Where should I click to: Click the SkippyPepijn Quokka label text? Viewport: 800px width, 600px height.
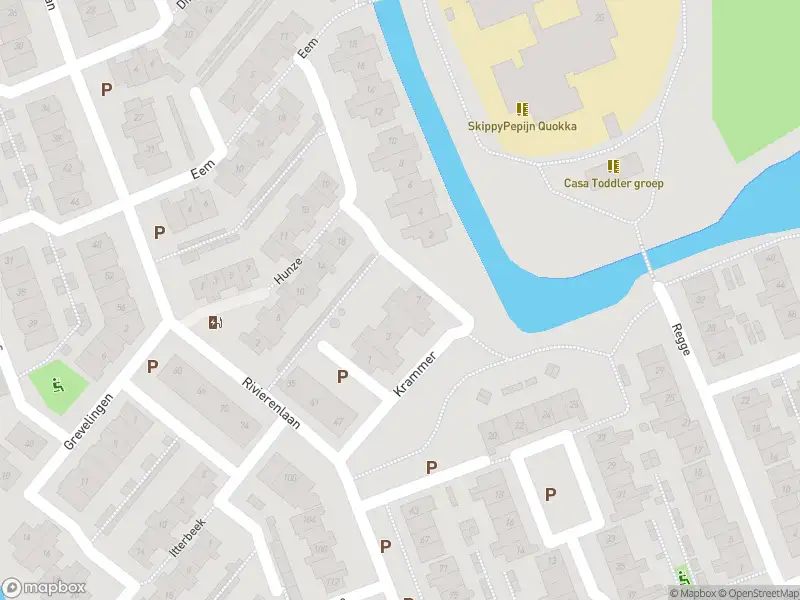tap(522, 126)
